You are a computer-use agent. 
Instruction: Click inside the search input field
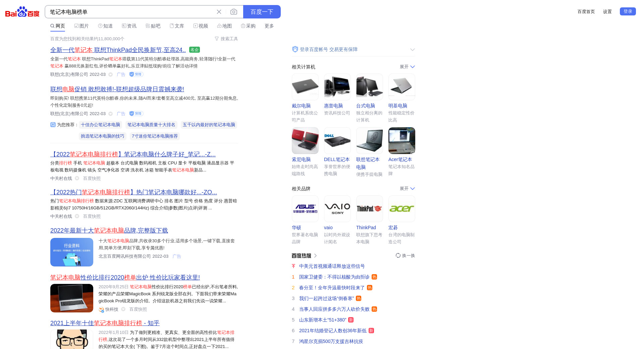131,12
